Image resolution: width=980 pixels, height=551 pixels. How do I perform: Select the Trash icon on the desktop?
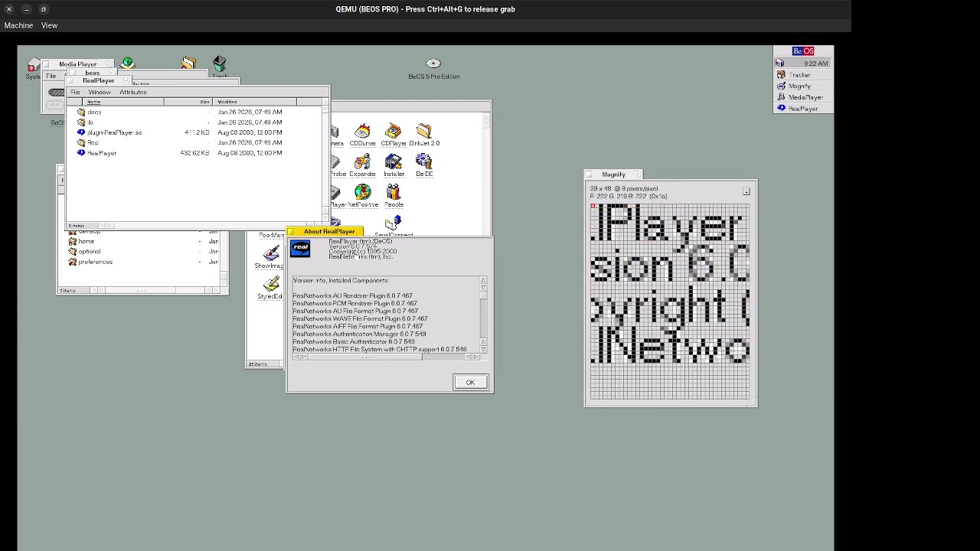tap(220, 63)
